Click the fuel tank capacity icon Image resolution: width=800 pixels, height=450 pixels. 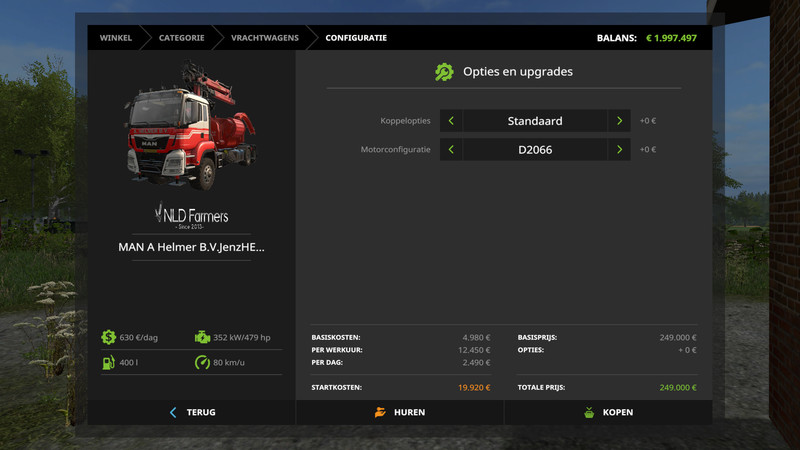coord(108,362)
